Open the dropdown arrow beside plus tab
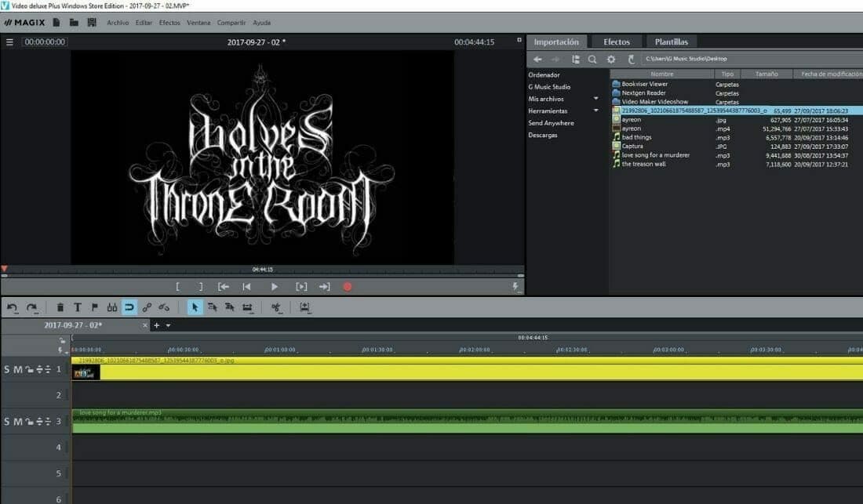Viewport: 863px width, 504px height. [x=168, y=325]
